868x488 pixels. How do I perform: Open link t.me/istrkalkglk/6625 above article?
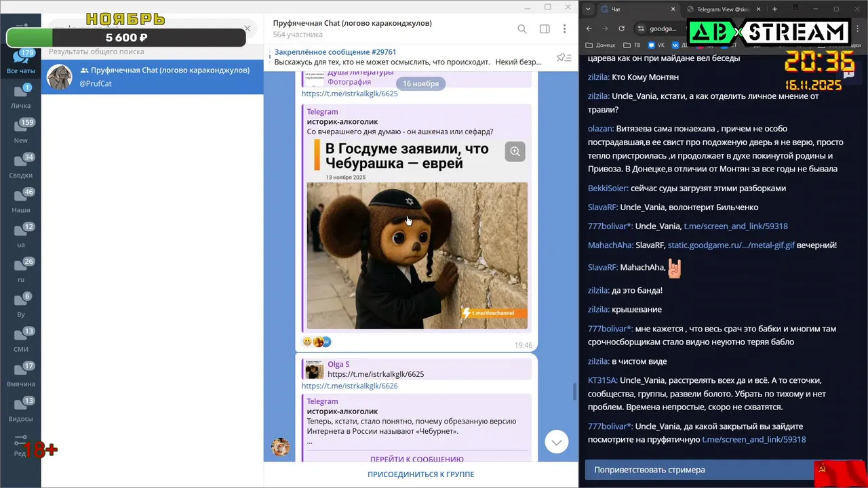(x=349, y=94)
